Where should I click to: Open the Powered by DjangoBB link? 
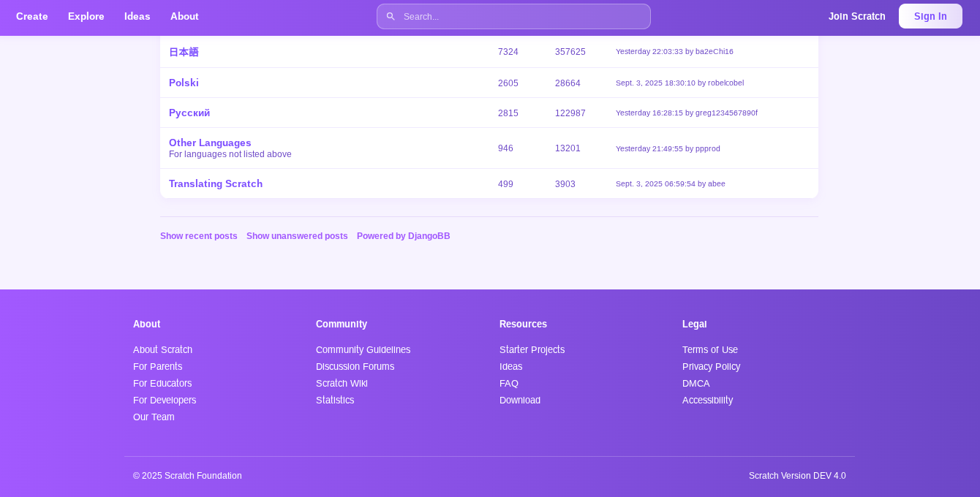(x=403, y=236)
